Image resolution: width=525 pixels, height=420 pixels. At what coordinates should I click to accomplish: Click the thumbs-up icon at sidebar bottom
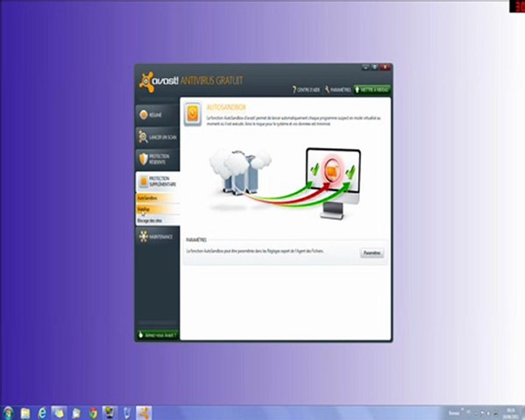click(x=141, y=335)
